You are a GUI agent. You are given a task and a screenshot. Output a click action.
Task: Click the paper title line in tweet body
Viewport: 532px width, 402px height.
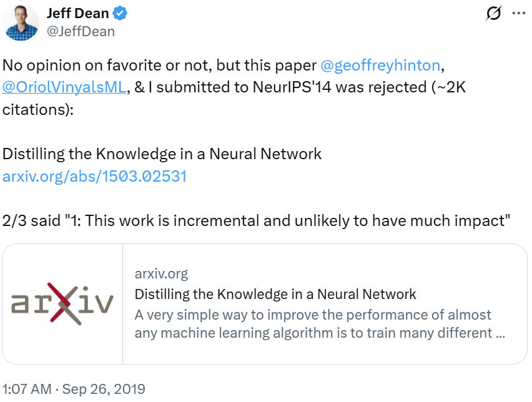pyautogui.click(x=162, y=154)
